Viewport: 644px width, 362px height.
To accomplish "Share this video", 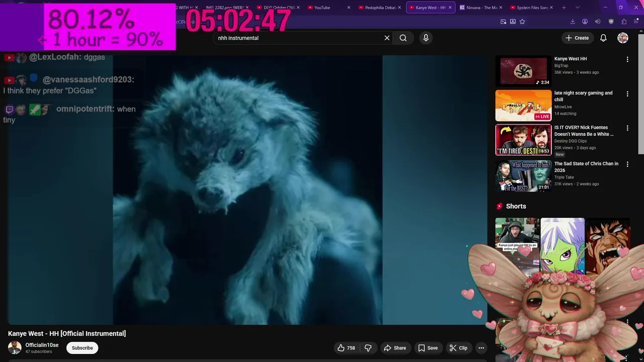I will pyautogui.click(x=395, y=348).
